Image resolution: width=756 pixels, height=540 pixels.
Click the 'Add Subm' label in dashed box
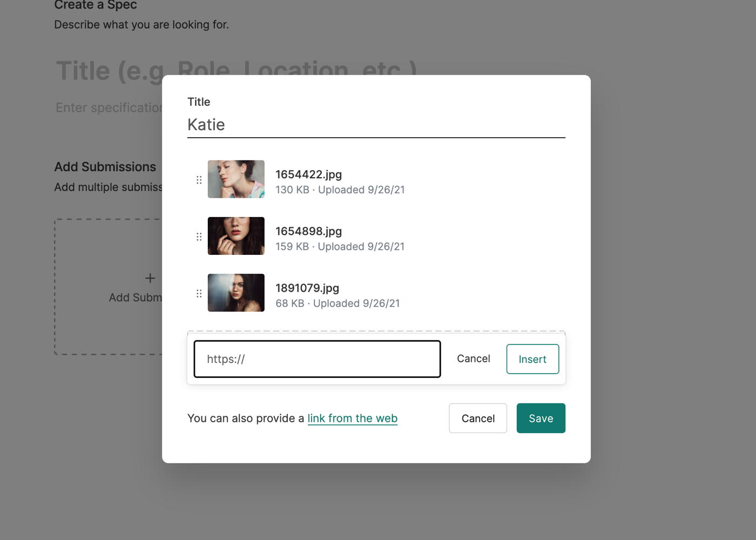click(135, 298)
